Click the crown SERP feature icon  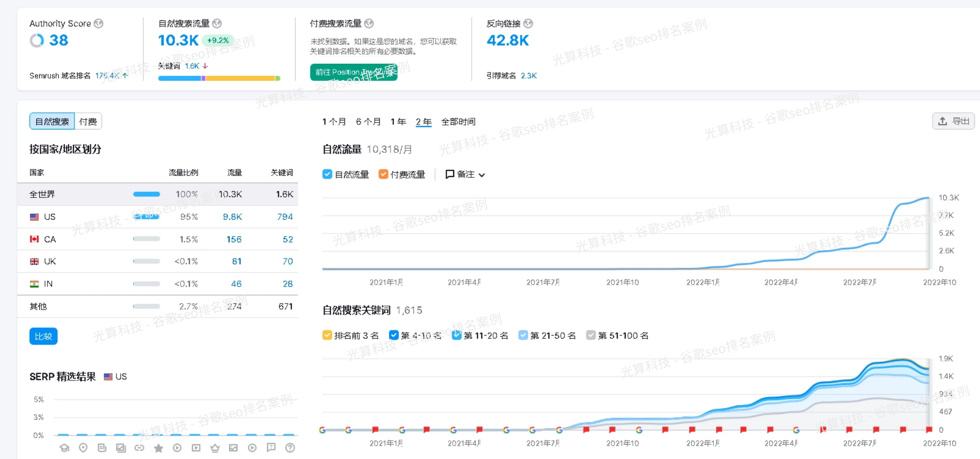coord(215,448)
